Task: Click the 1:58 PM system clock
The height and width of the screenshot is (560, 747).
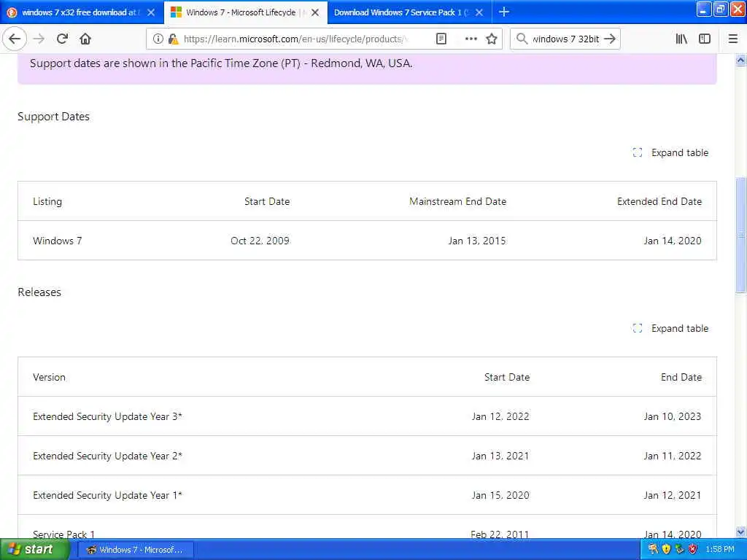Action: coord(720,550)
